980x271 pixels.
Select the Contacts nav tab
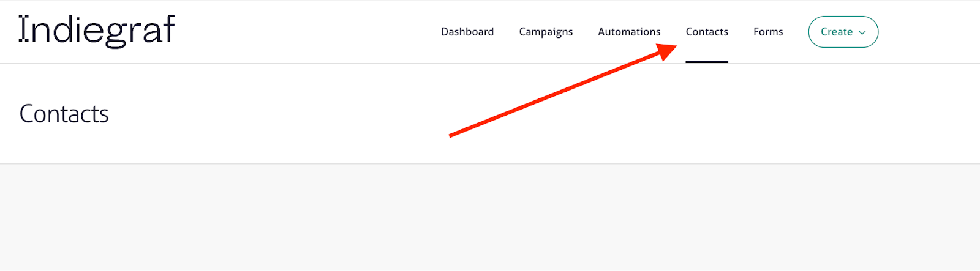coord(707,32)
